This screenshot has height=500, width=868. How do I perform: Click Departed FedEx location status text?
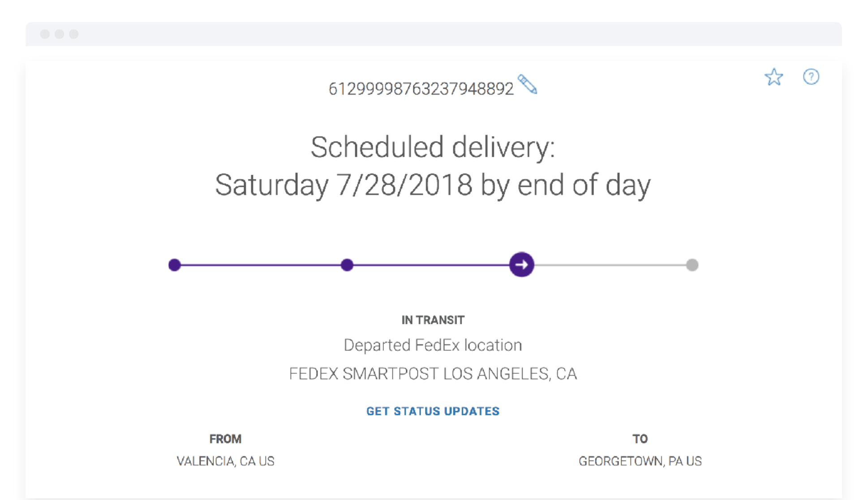(x=433, y=345)
